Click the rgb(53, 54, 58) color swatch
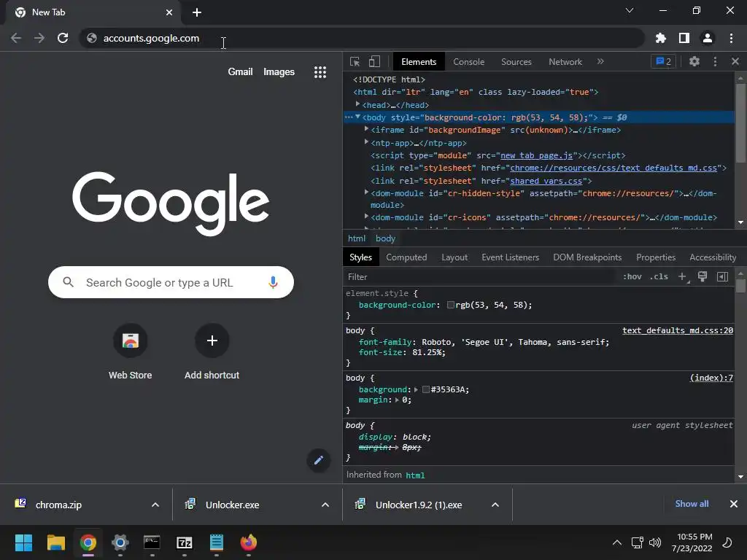The height and width of the screenshot is (560, 747). 450,305
